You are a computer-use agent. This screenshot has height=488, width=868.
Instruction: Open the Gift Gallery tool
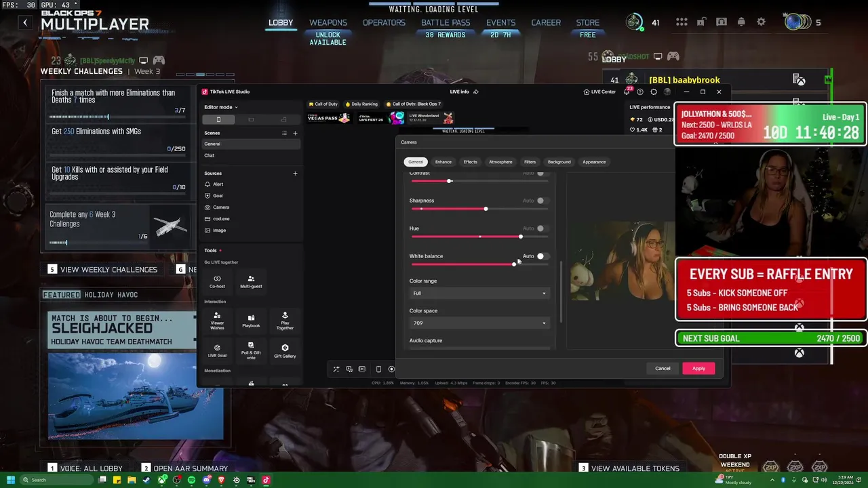[x=285, y=351]
